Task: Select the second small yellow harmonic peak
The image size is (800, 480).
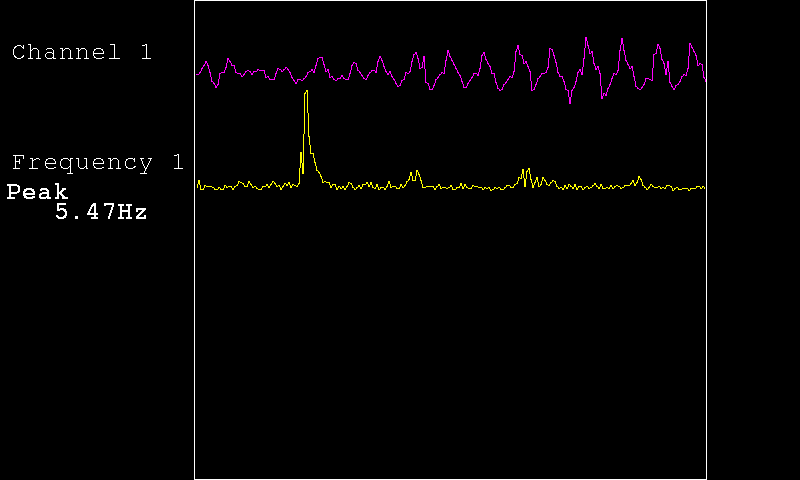Action: (414, 174)
